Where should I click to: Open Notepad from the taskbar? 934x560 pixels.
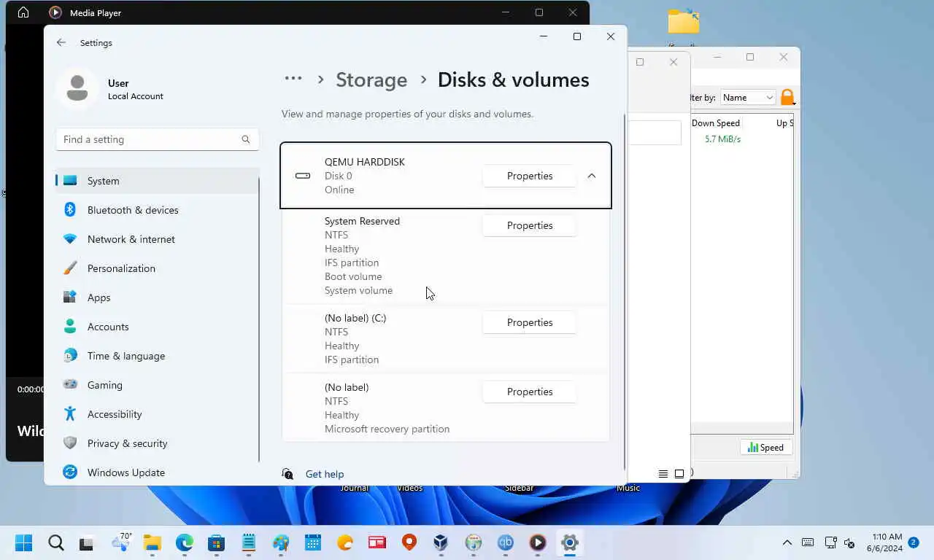249,542
